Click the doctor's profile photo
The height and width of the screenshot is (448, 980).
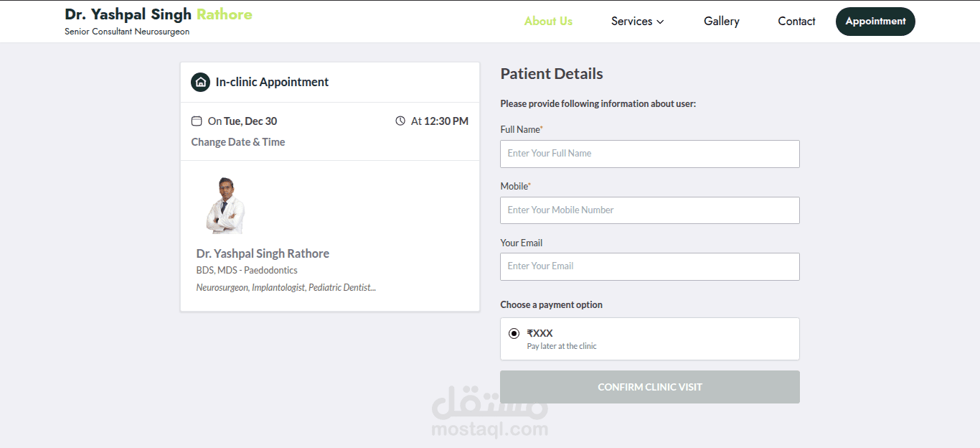tap(225, 205)
